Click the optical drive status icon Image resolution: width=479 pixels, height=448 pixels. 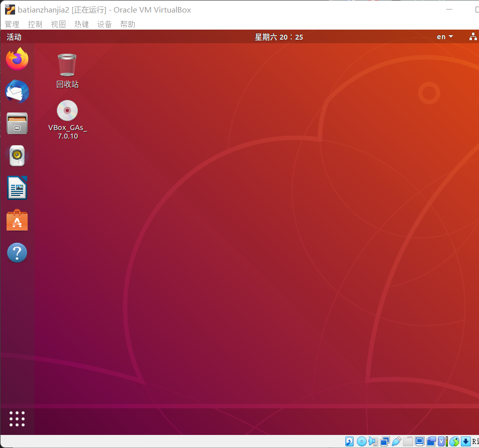click(x=362, y=441)
